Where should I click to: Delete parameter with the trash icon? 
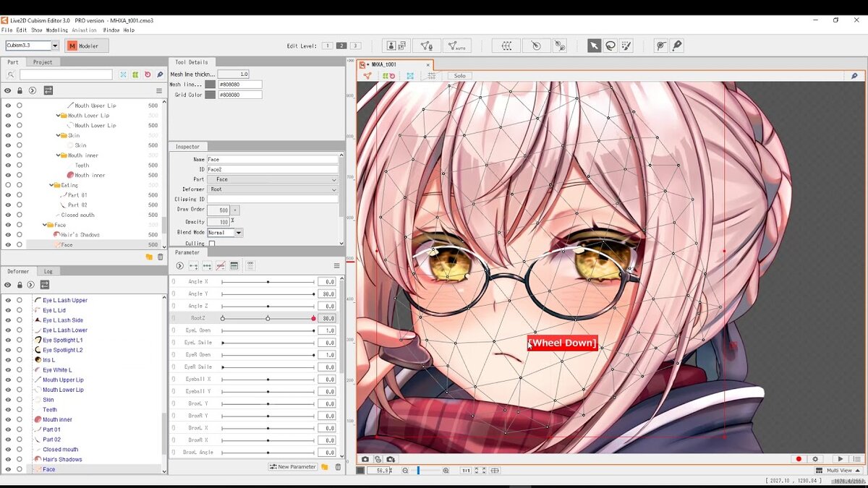coord(338,467)
